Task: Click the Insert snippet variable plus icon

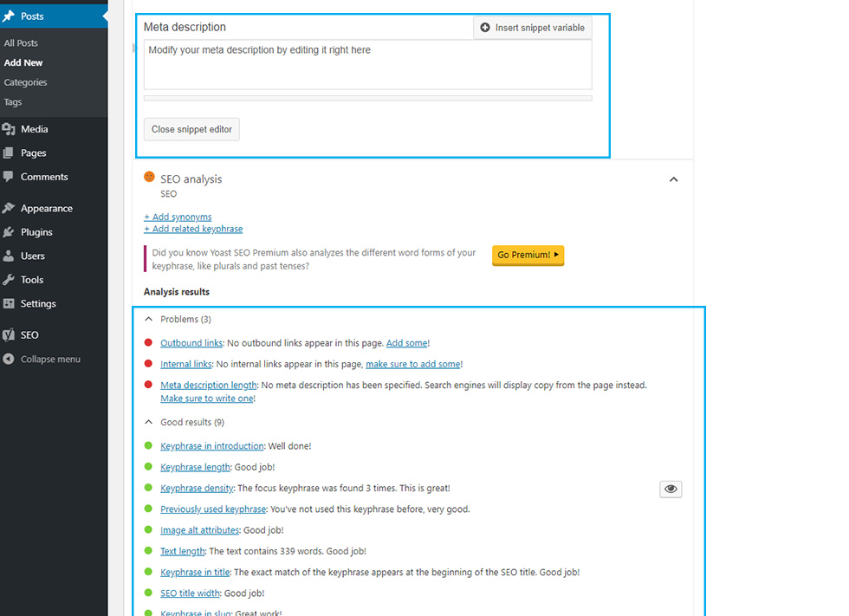Action: [485, 27]
